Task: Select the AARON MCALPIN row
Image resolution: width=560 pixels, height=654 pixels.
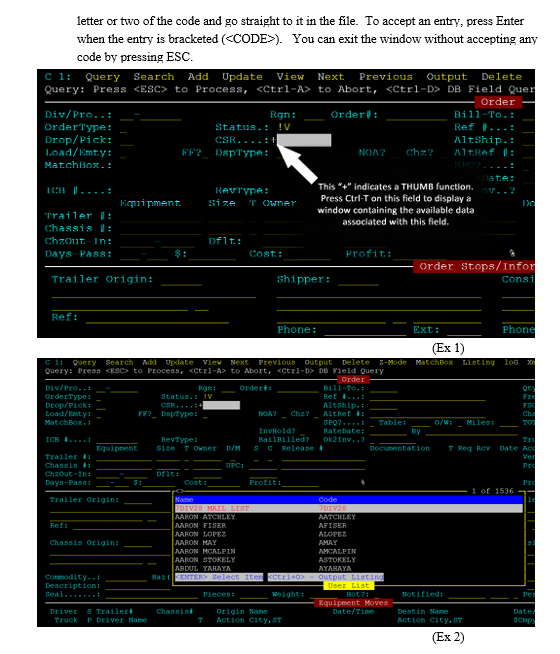Action: click(348, 551)
